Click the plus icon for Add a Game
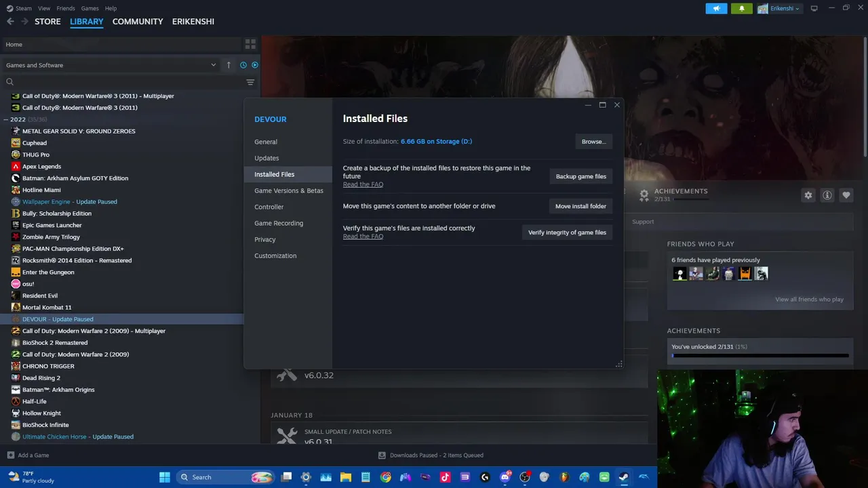The image size is (868, 488). pos(10,455)
